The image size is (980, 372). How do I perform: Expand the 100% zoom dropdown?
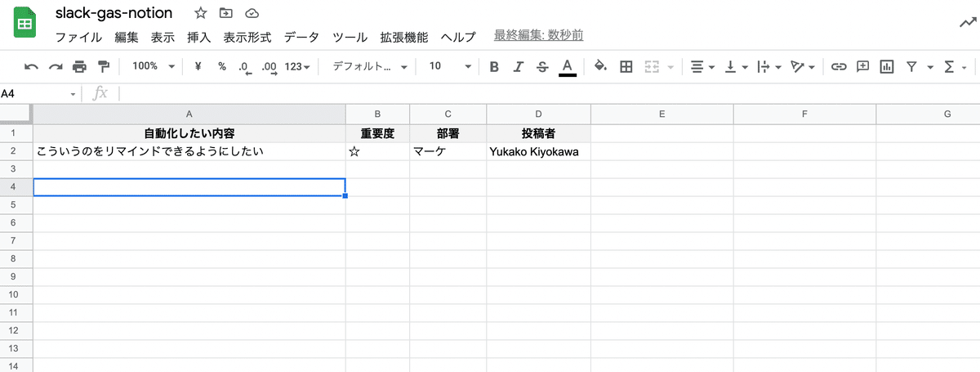point(154,66)
